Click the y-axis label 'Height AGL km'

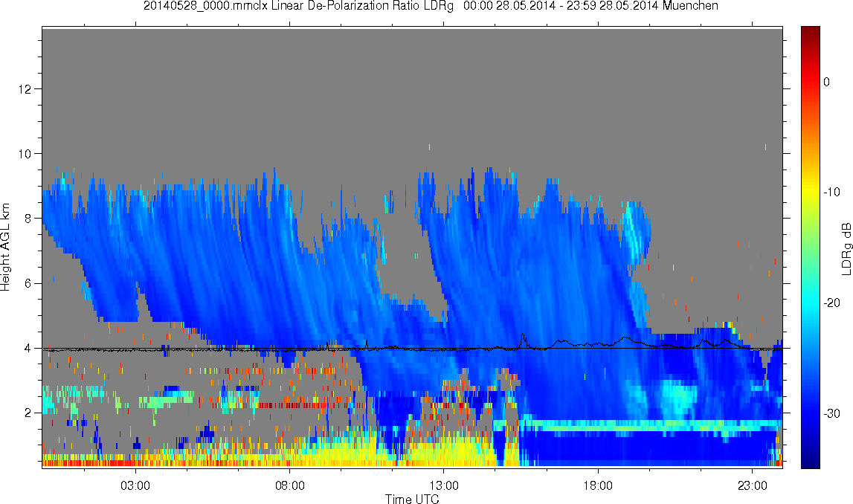tap(5, 247)
